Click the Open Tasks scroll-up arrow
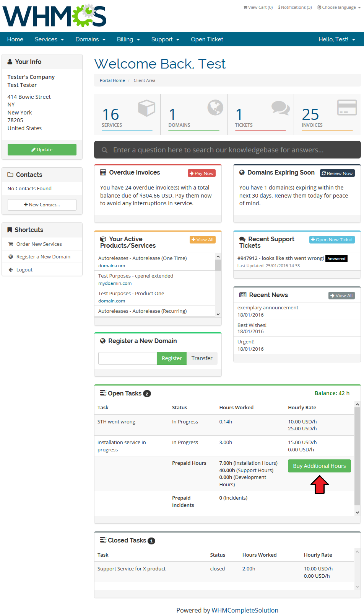This screenshot has width=364, height=616. click(357, 404)
